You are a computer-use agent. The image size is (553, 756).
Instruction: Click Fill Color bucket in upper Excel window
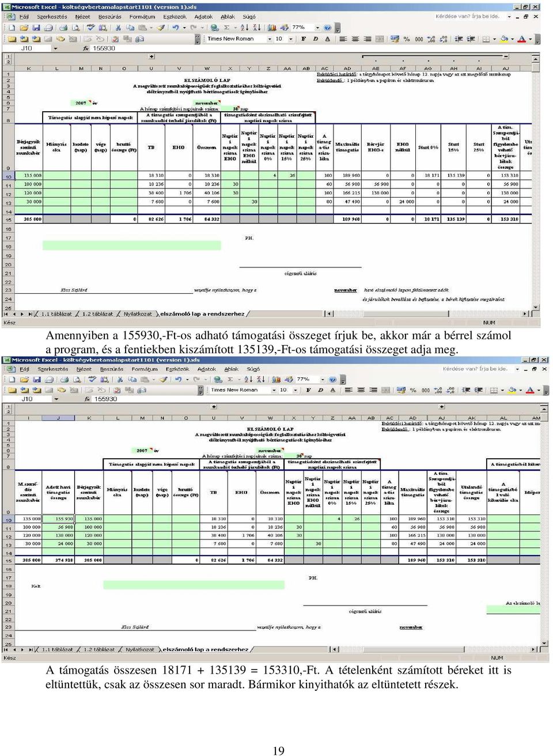click(x=503, y=39)
